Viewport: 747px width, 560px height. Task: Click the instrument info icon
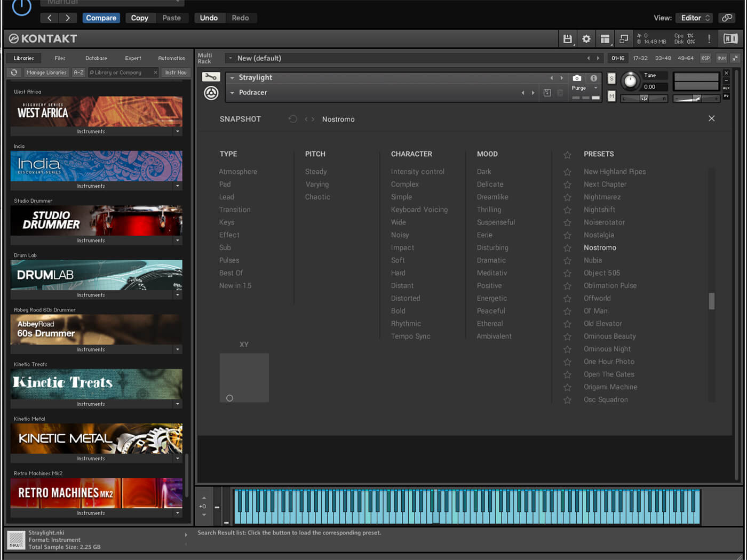point(593,78)
